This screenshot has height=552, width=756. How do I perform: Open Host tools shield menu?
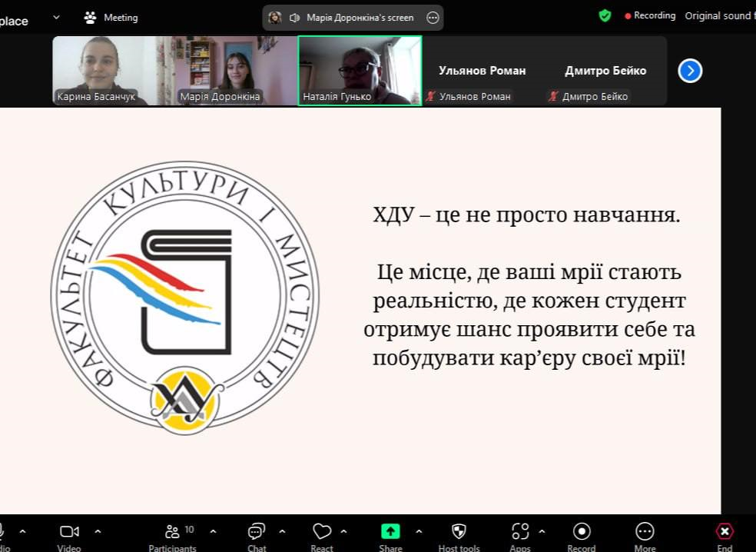pyautogui.click(x=459, y=537)
